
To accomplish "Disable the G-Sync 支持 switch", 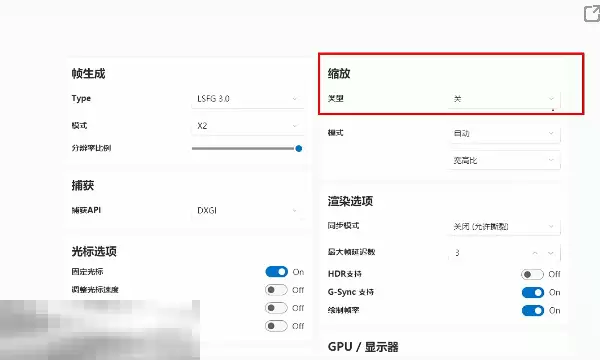I will click(532, 293).
